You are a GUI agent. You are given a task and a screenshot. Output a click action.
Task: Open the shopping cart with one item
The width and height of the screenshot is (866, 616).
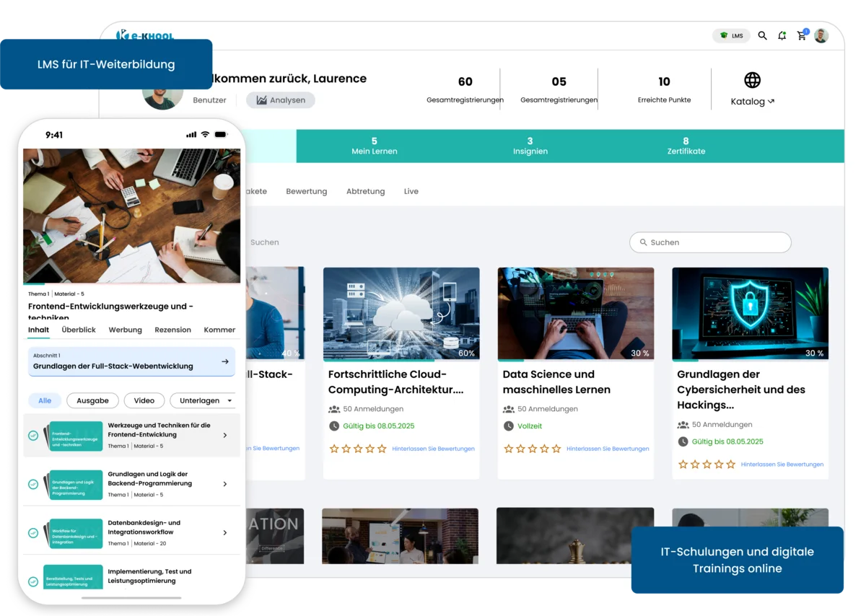coord(801,35)
